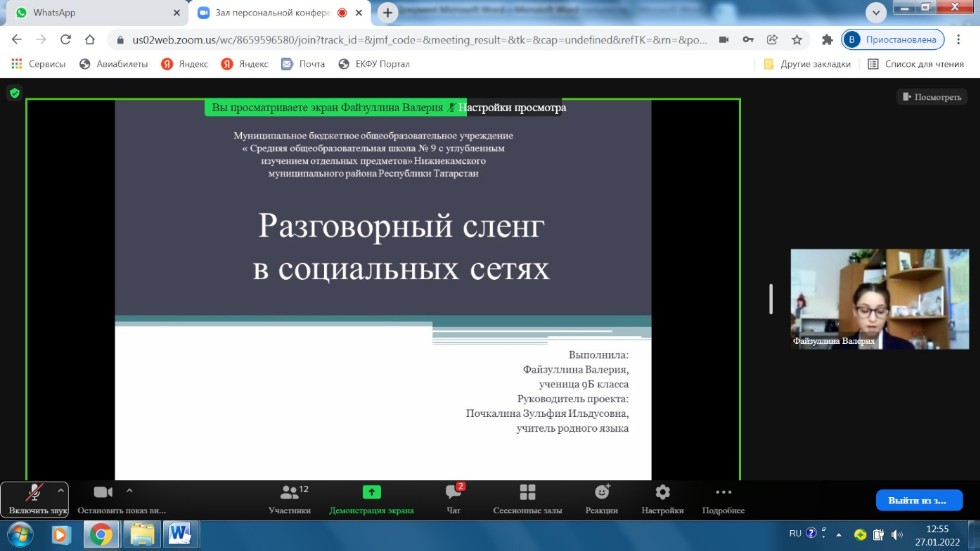Viewport: 980px width, 551px height.
Task: Stop video using camera icon
Action: (103, 492)
